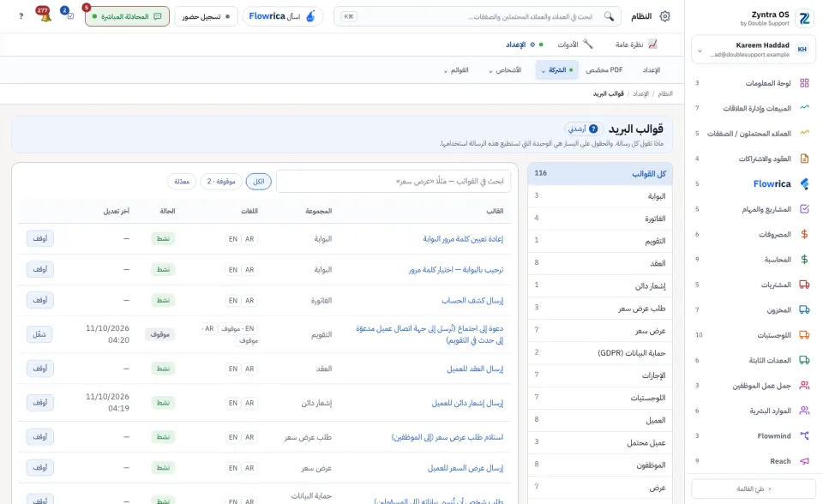
Task: Open the dashboard icon لوحة المعلومات
Action: [804, 83]
